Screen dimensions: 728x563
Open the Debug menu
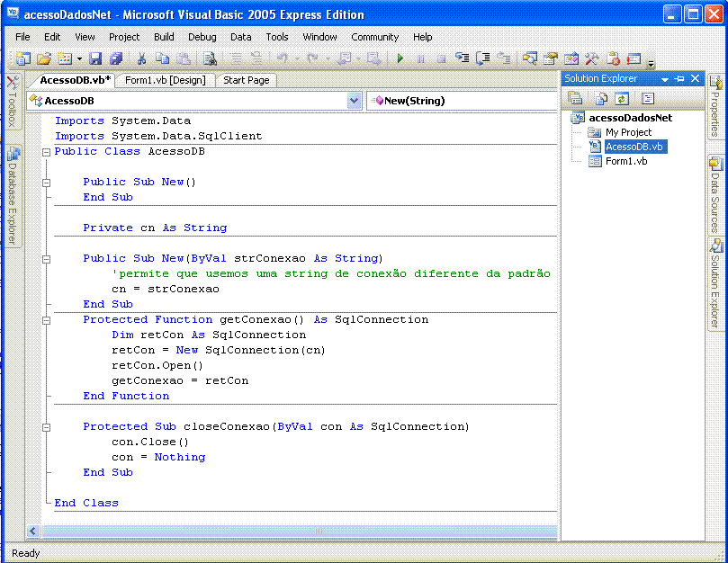click(202, 37)
